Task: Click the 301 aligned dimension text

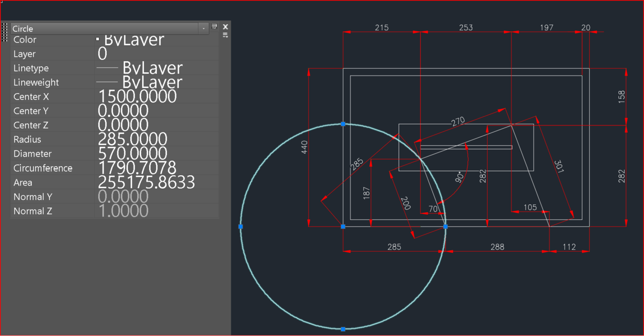Action: tap(559, 166)
